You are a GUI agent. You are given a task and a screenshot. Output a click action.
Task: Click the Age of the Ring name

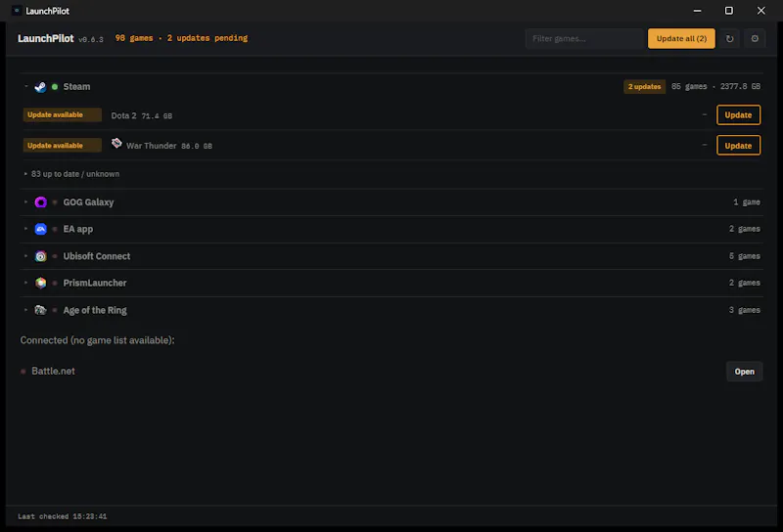[95, 310]
